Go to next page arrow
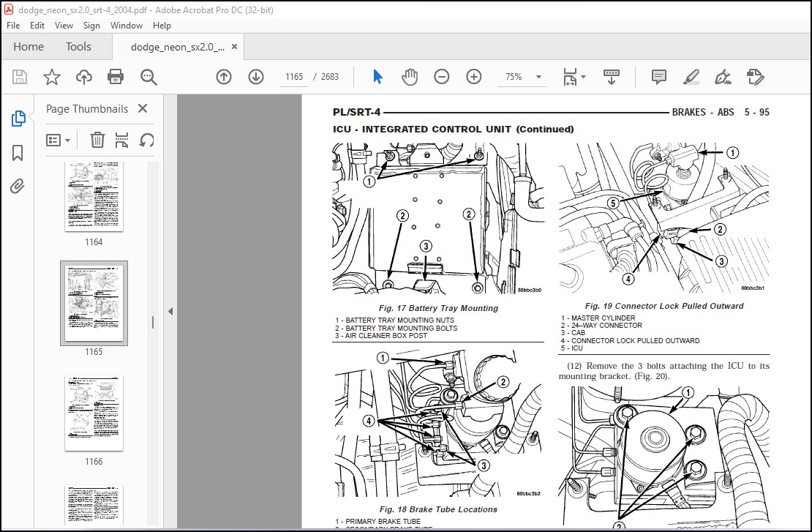This screenshot has height=532, width=812. (256, 77)
